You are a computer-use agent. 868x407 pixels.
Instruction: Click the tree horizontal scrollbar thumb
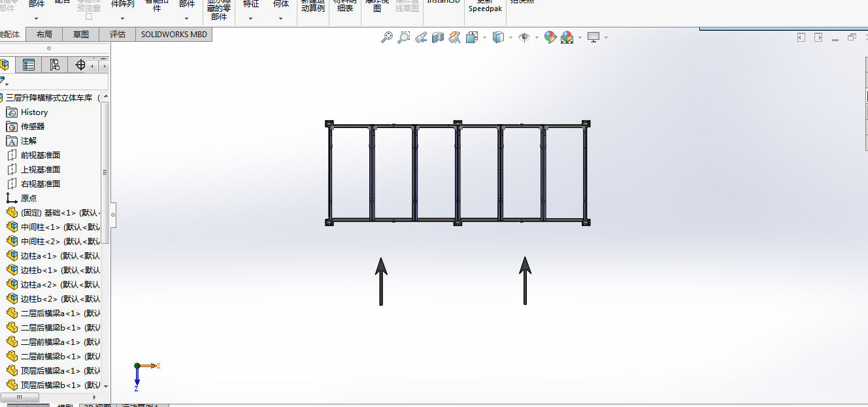tap(20, 397)
